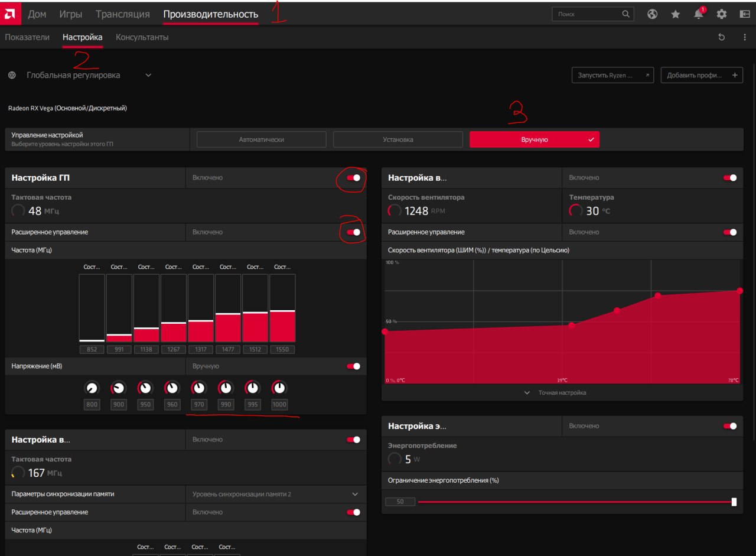Click voltage value field 1000
The image size is (756, 556).
[x=280, y=405]
